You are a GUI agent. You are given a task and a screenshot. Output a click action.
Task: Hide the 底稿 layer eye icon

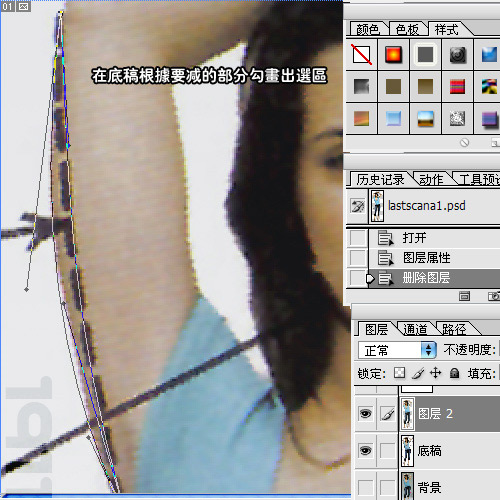[x=365, y=450]
